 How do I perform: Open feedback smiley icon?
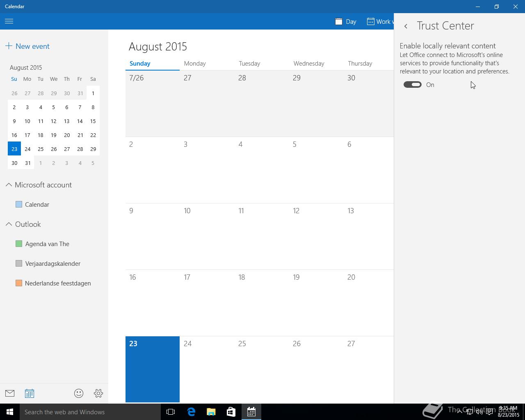click(79, 393)
